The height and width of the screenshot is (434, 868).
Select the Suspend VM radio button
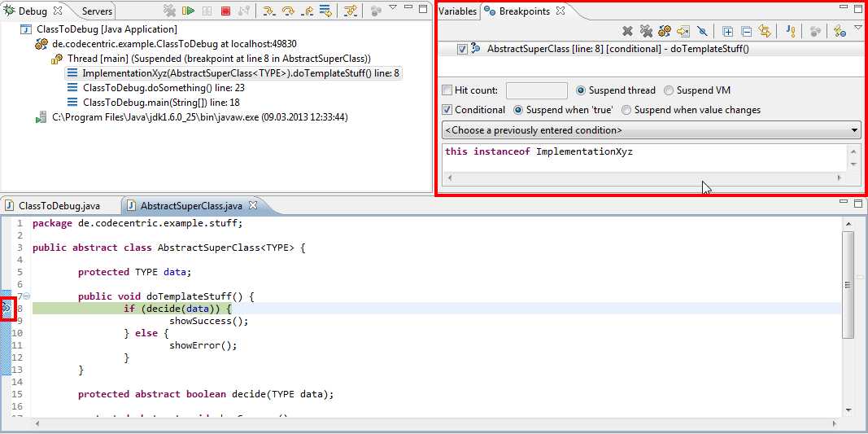[669, 90]
